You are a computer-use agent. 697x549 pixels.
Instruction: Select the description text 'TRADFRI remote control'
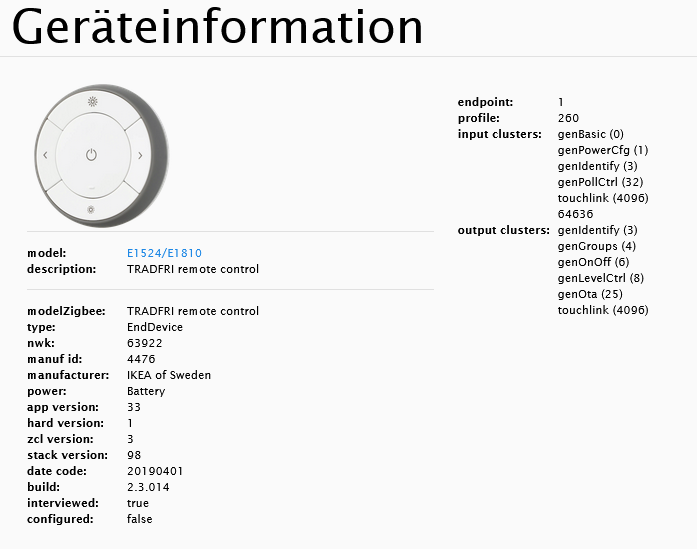tap(192, 269)
